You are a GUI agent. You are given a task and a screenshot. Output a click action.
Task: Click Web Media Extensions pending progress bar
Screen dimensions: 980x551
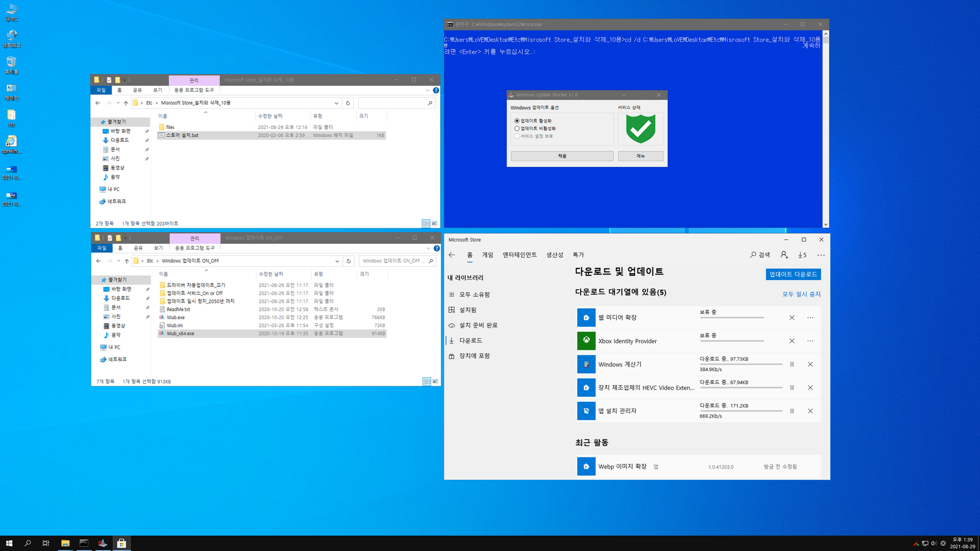click(732, 318)
